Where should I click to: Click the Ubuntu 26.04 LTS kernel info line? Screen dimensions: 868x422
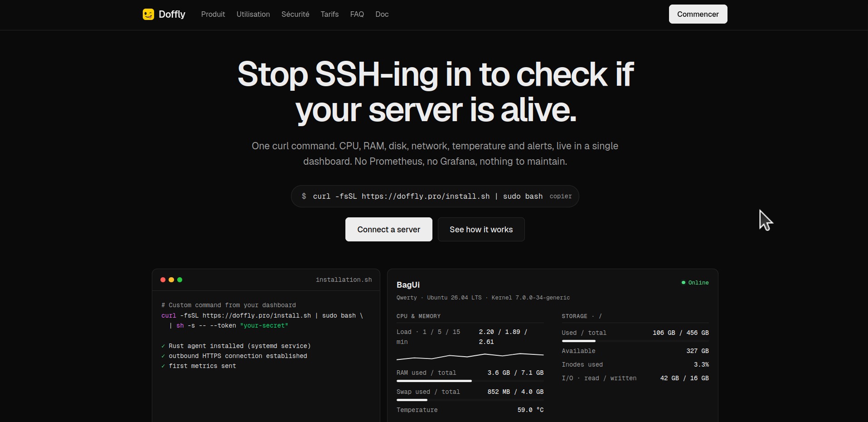(x=483, y=298)
